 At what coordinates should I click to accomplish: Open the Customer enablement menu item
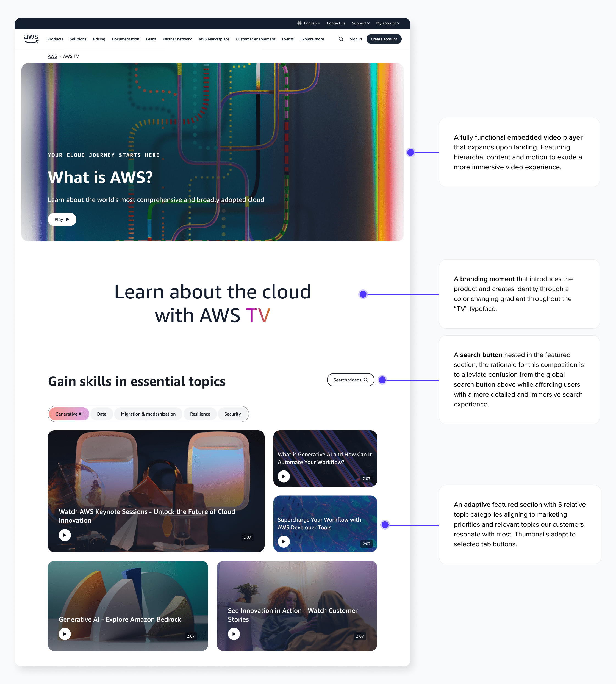point(256,39)
